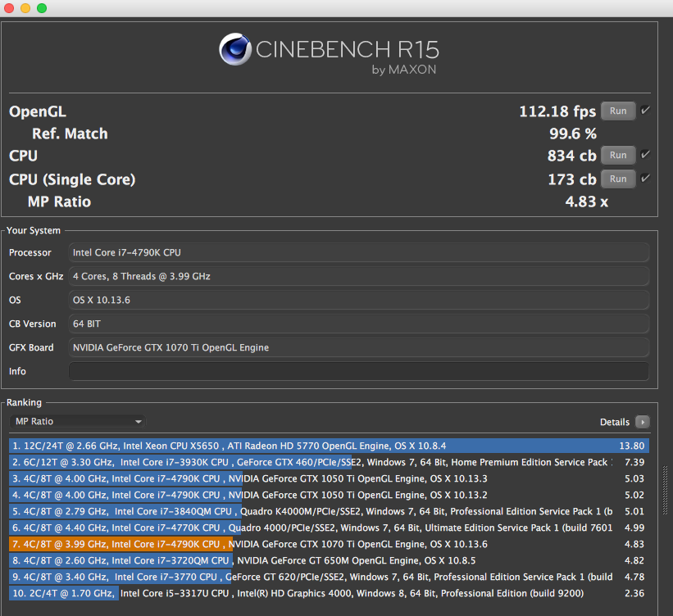Screen dimensions: 673x616
Task: Run the CPU benchmark
Action: coord(617,156)
